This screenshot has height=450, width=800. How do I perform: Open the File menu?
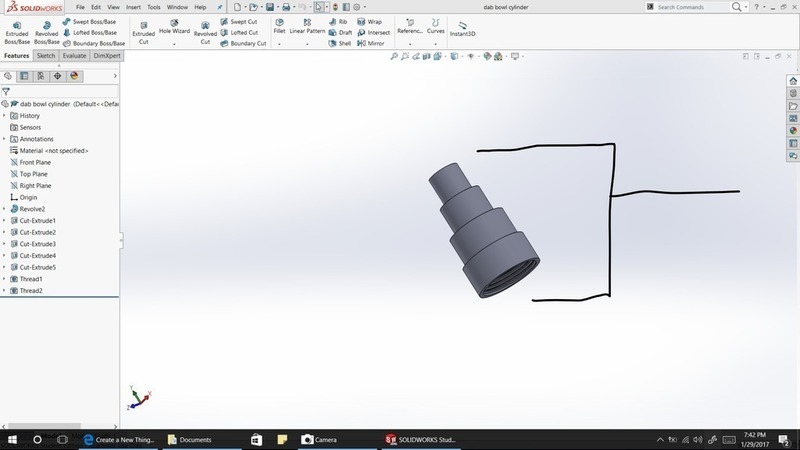[80, 7]
